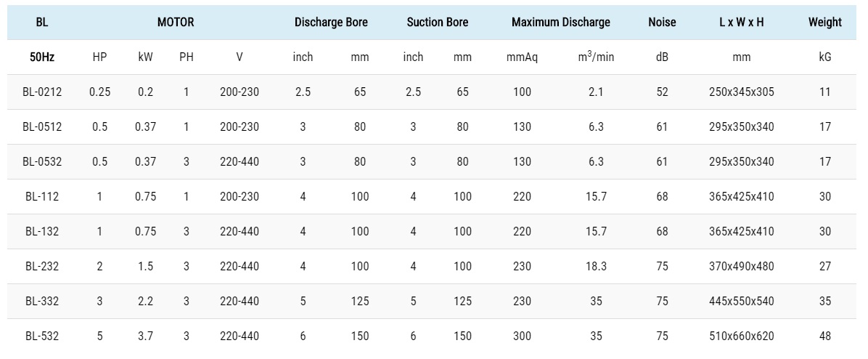Select the BL-232 row label
868x359 pixels.
[x=42, y=267]
